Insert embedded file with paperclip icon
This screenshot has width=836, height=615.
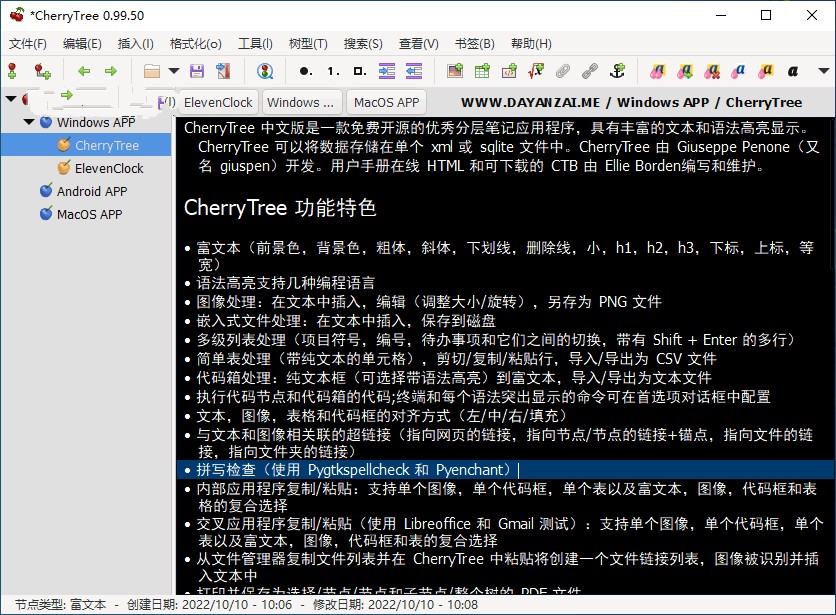(x=563, y=70)
